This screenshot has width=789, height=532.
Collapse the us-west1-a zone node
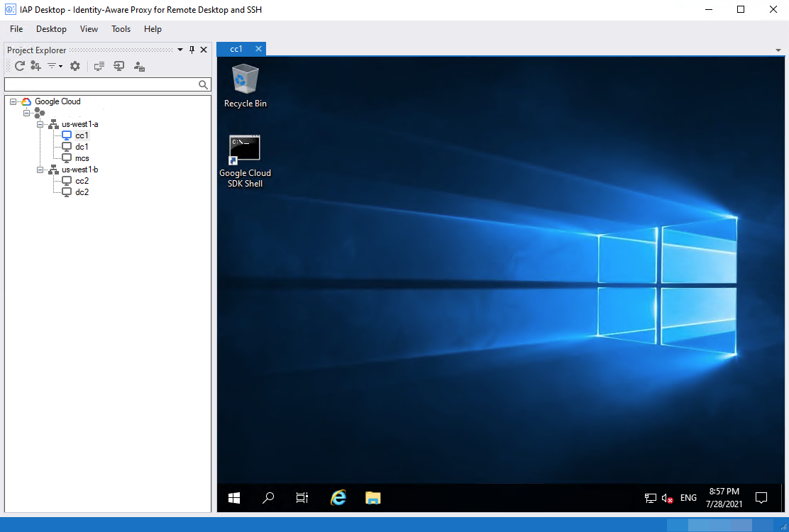40,124
